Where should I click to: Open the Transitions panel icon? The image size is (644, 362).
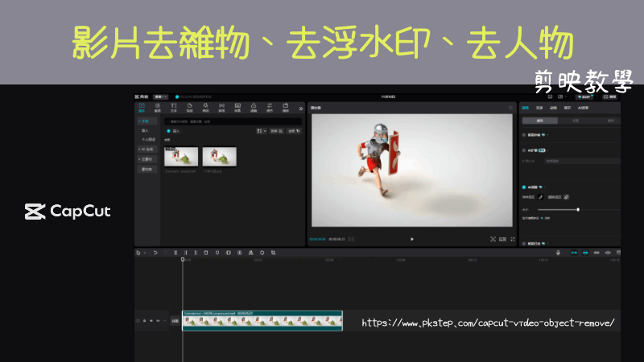pos(221,108)
